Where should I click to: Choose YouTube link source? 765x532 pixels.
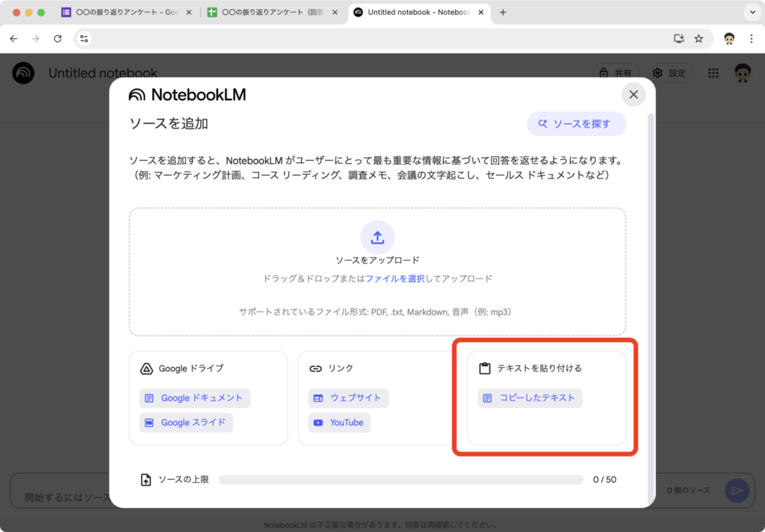pos(339,423)
